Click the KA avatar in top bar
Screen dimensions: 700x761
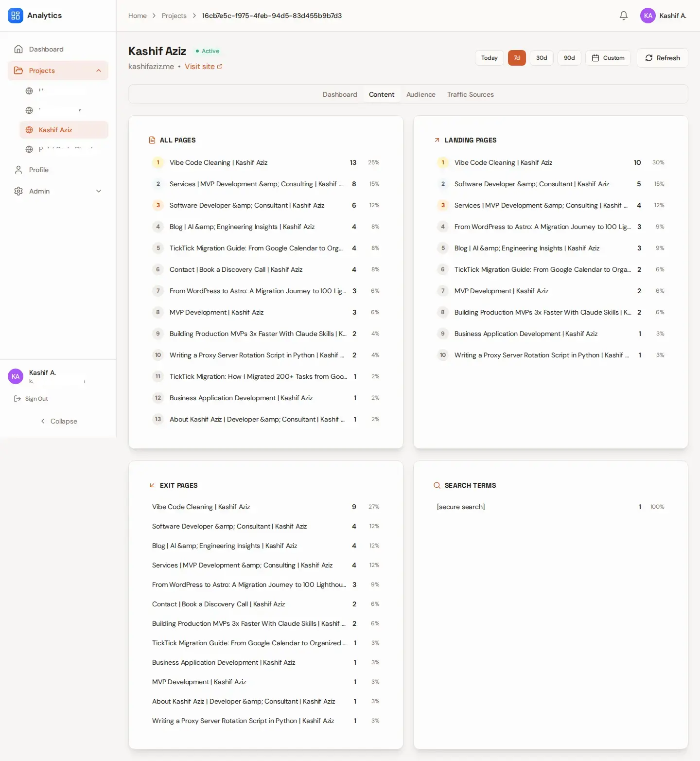click(648, 15)
